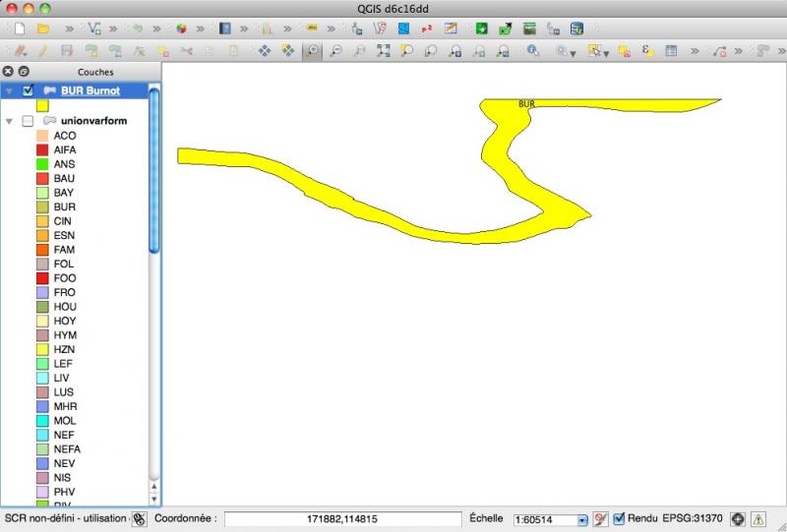
Task: Open the Échelle scale dropdown
Action: coord(582,519)
